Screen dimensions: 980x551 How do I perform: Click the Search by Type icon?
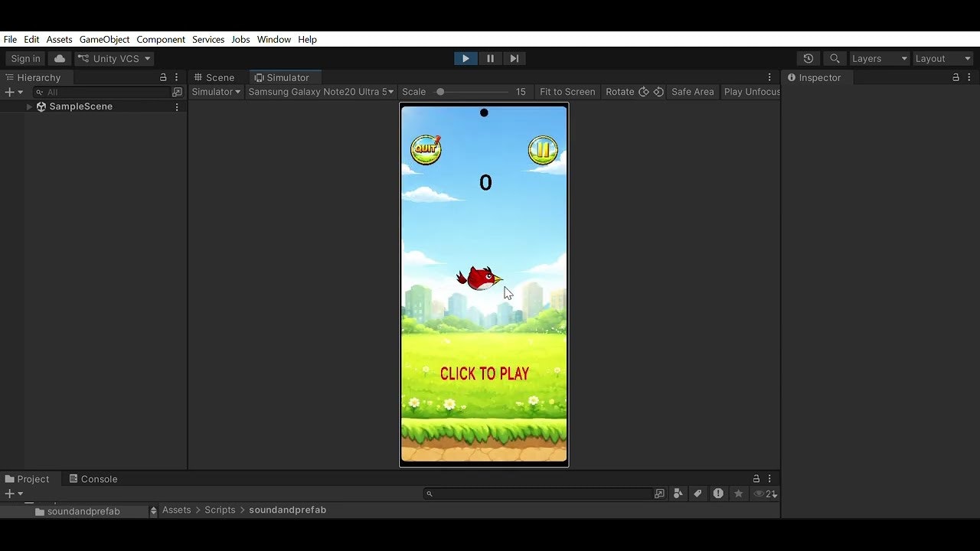point(678,494)
